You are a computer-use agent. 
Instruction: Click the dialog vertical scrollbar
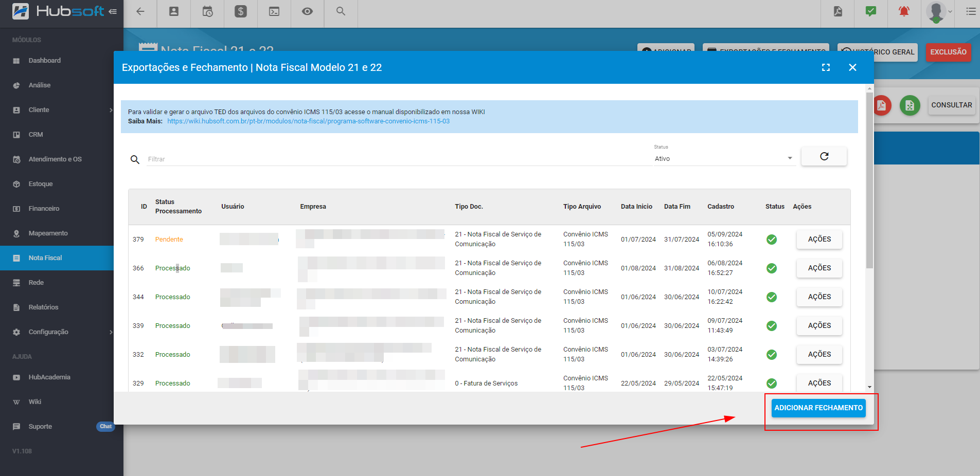pos(869,180)
